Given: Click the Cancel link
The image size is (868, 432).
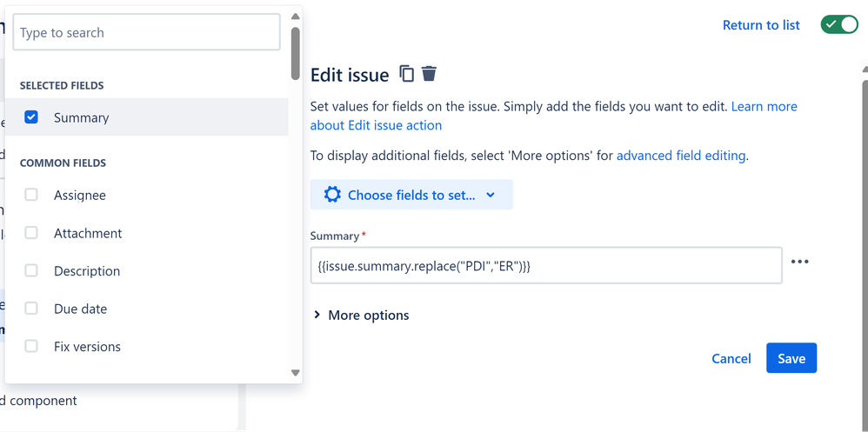Looking at the screenshot, I should point(731,358).
